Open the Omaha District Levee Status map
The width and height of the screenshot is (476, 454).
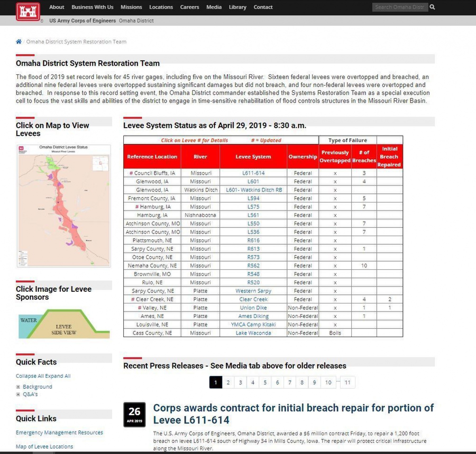[x=63, y=206]
